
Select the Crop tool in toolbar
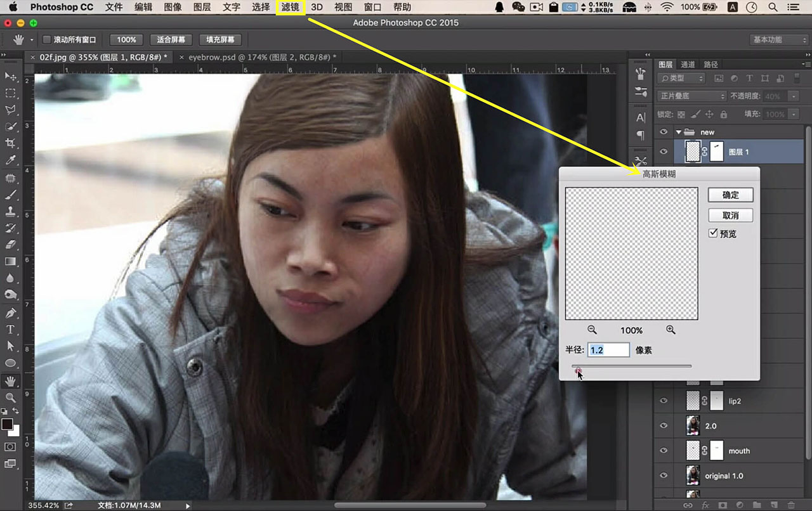(10, 143)
